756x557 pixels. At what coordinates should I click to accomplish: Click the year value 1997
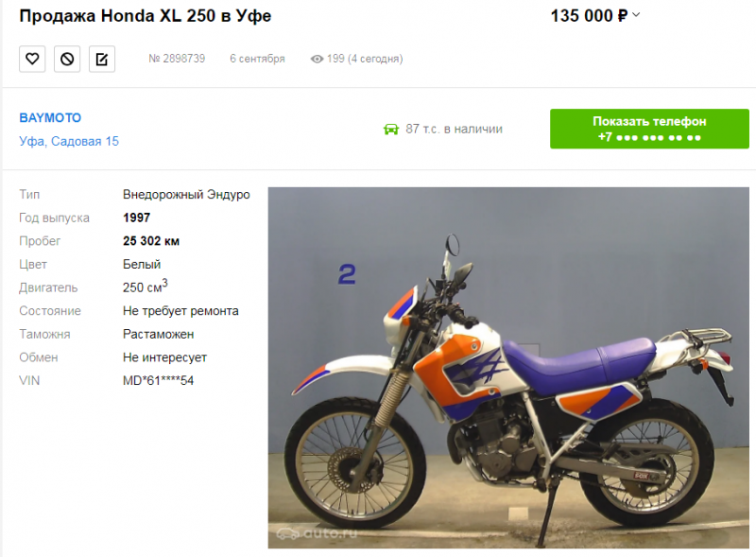pos(136,218)
